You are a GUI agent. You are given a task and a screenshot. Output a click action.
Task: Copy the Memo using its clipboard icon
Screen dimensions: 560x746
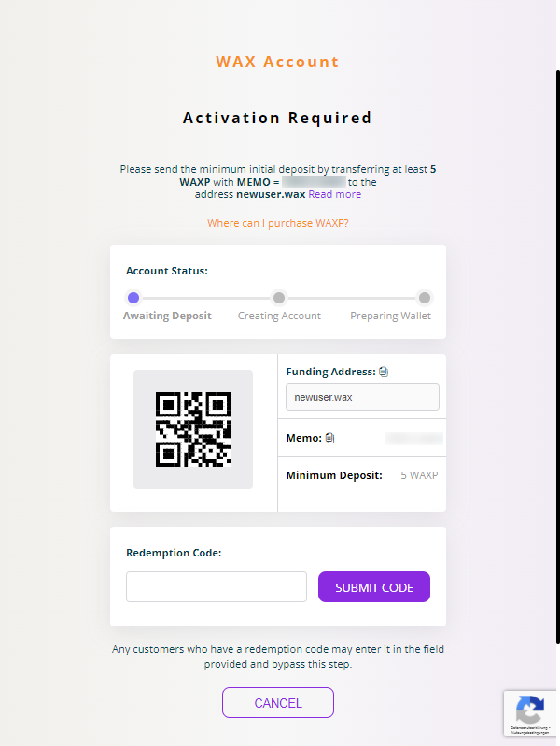(329, 438)
